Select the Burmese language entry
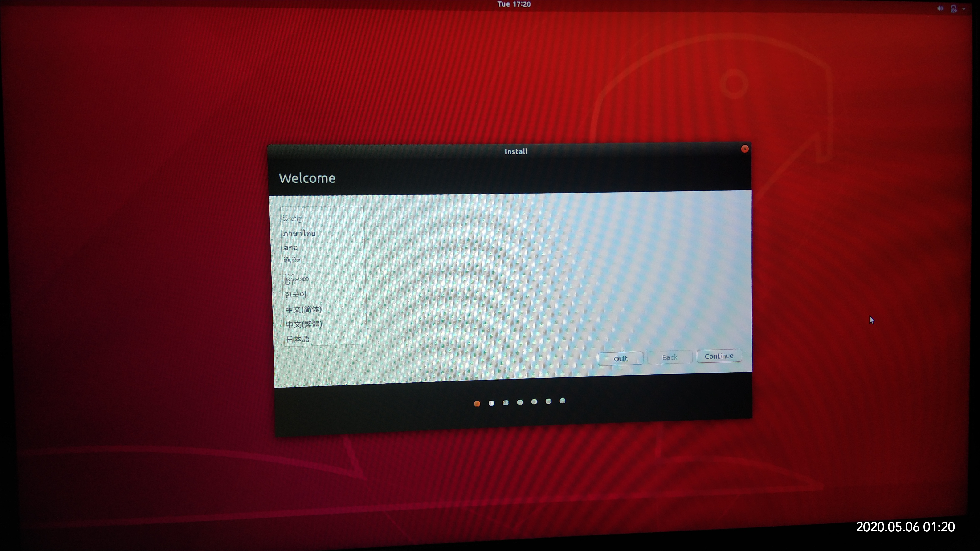The height and width of the screenshot is (551, 980). coord(297,280)
